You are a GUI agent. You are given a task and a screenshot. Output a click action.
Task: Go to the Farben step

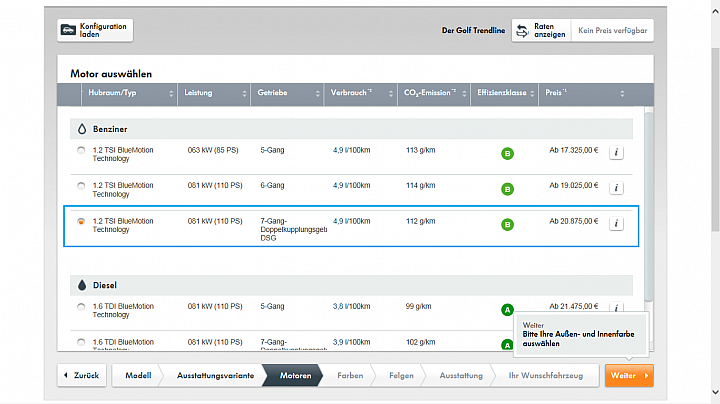350,376
